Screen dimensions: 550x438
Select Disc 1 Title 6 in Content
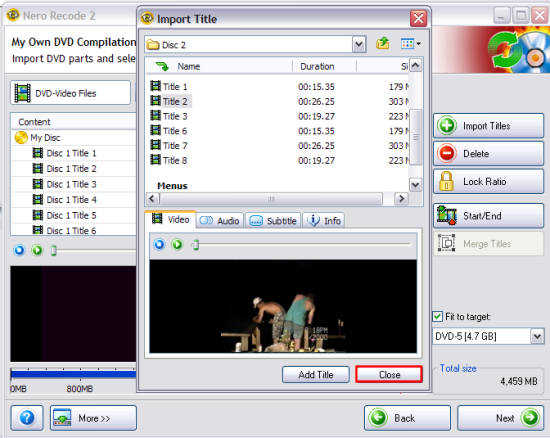pos(72,230)
